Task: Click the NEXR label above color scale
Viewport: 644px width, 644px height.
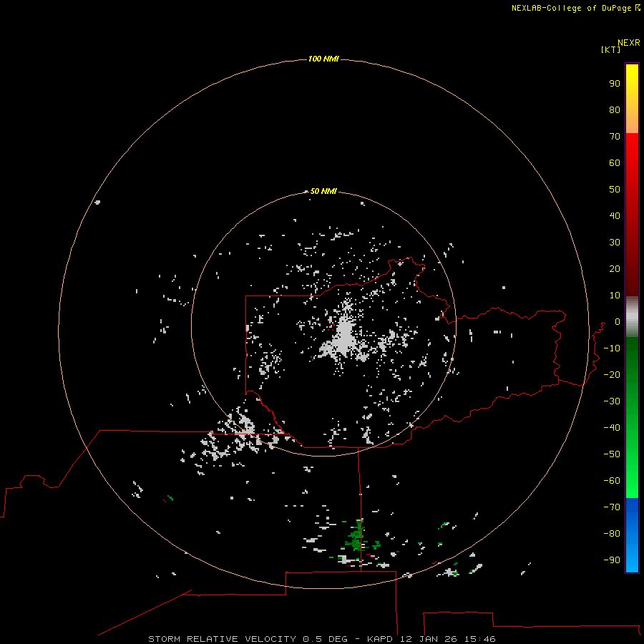Action: click(x=629, y=43)
